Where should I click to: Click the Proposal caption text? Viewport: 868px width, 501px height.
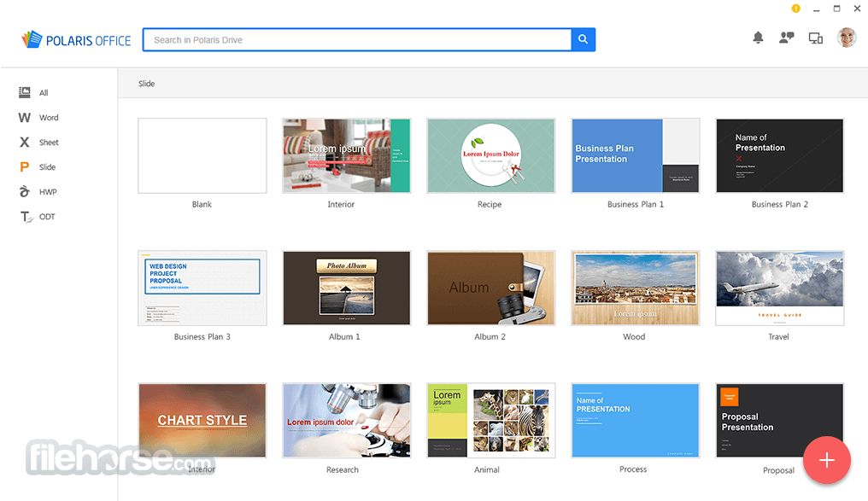pyautogui.click(x=778, y=470)
